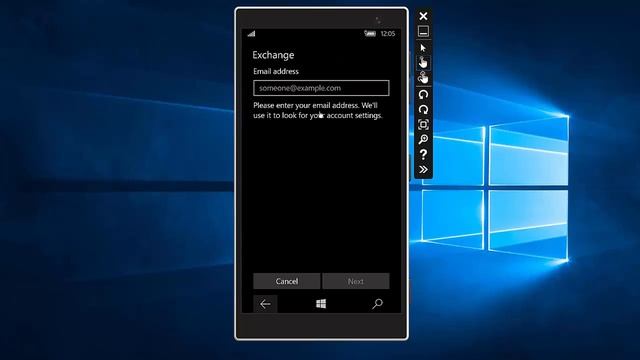Tap the phone back arrow button

pos(265,304)
